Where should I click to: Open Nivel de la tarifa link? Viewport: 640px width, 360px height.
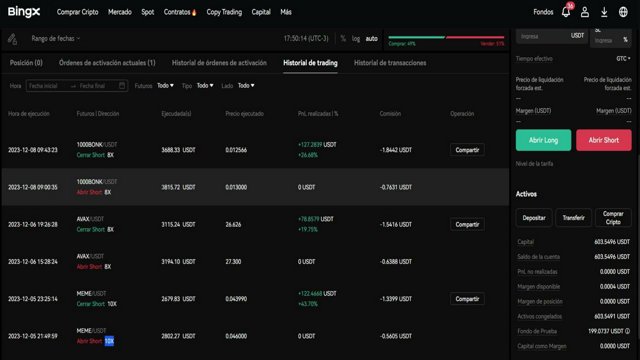tap(534, 164)
